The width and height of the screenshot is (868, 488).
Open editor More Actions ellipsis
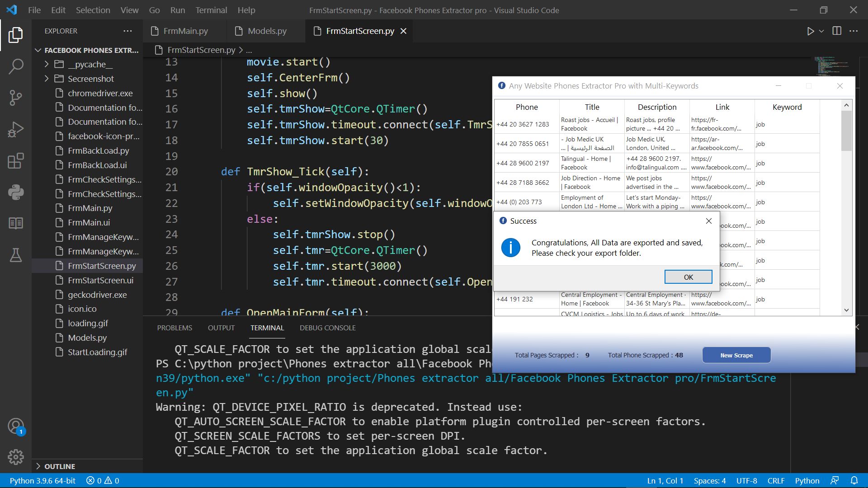854,31
